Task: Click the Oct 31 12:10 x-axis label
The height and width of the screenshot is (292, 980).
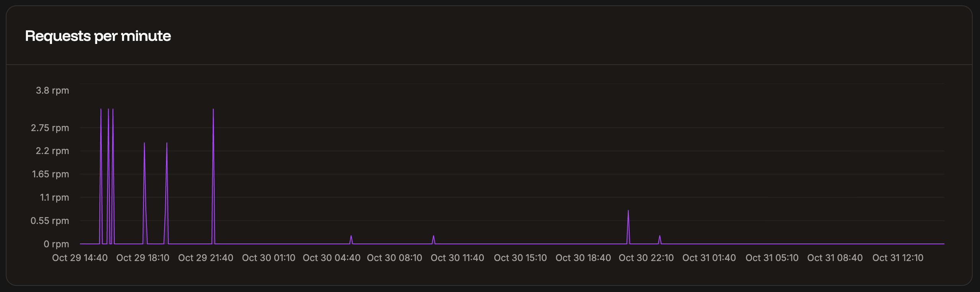Action: click(x=898, y=258)
